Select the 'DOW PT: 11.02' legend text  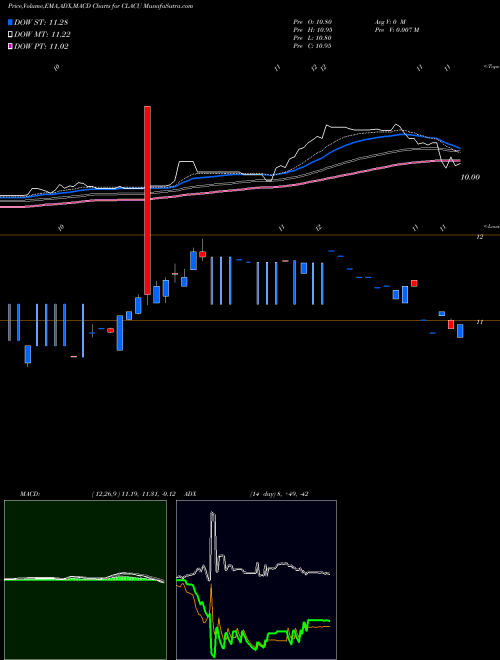click(41, 46)
